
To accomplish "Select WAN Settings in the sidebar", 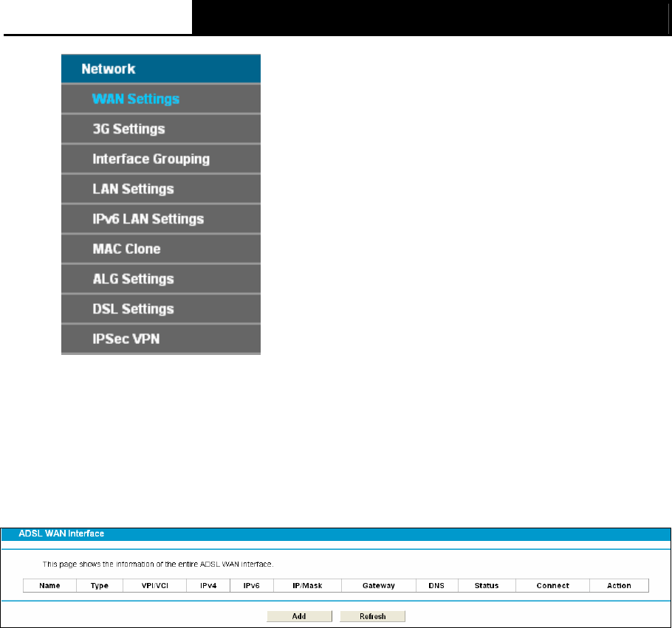I will coord(161,99).
